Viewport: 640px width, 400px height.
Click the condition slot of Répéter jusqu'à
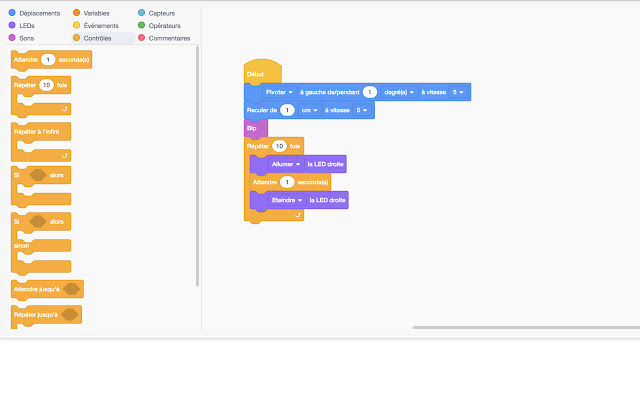tap(70, 315)
